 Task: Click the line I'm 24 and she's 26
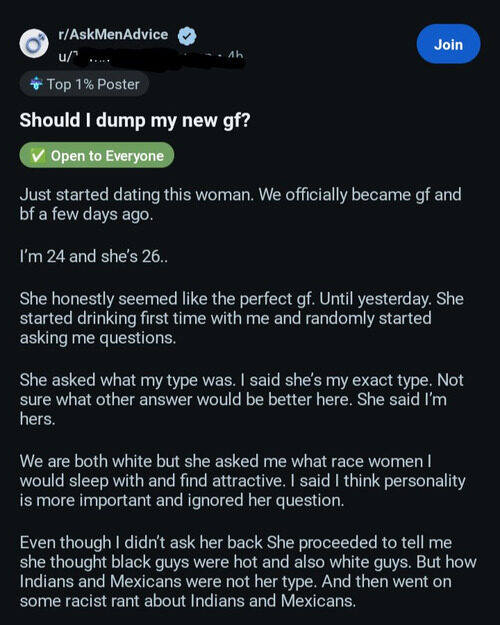[x=94, y=256]
